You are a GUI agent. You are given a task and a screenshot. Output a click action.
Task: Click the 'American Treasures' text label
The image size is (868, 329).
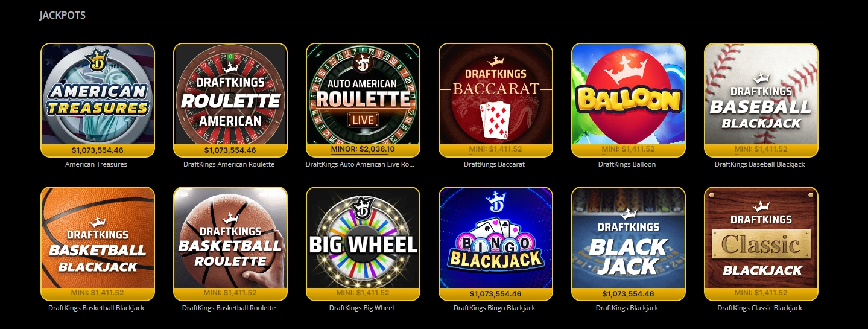coord(97,164)
